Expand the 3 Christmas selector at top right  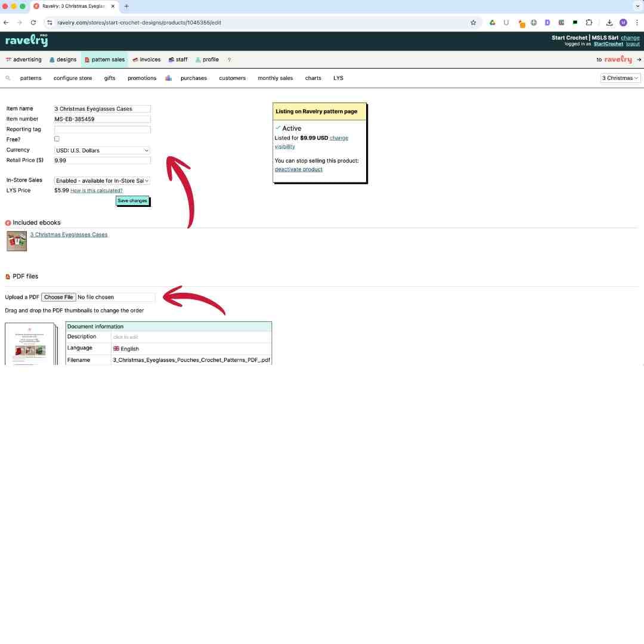coord(620,78)
